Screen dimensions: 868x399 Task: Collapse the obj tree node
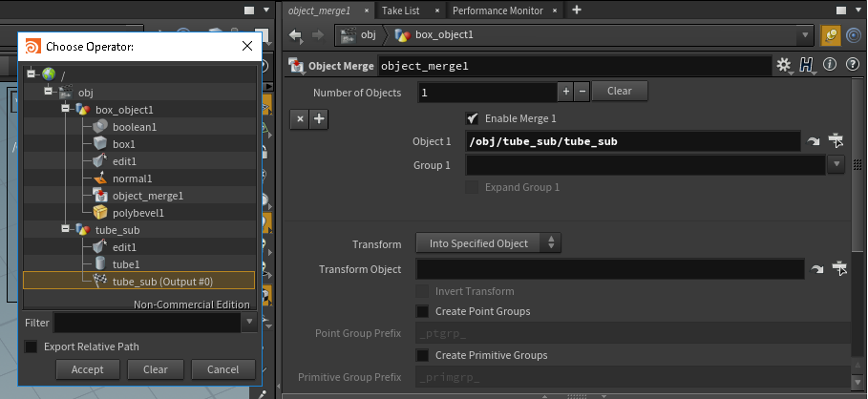48,91
